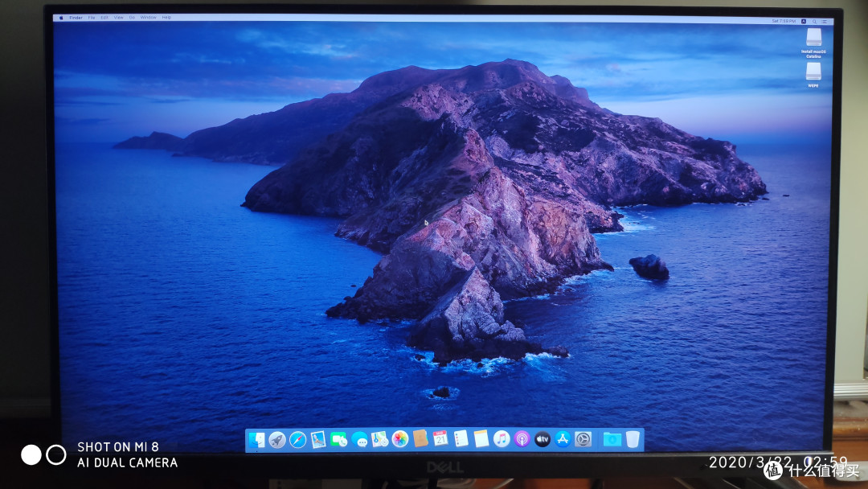This screenshot has height=489, width=868.
Task: Open Finder from the Dock
Action: click(x=256, y=440)
